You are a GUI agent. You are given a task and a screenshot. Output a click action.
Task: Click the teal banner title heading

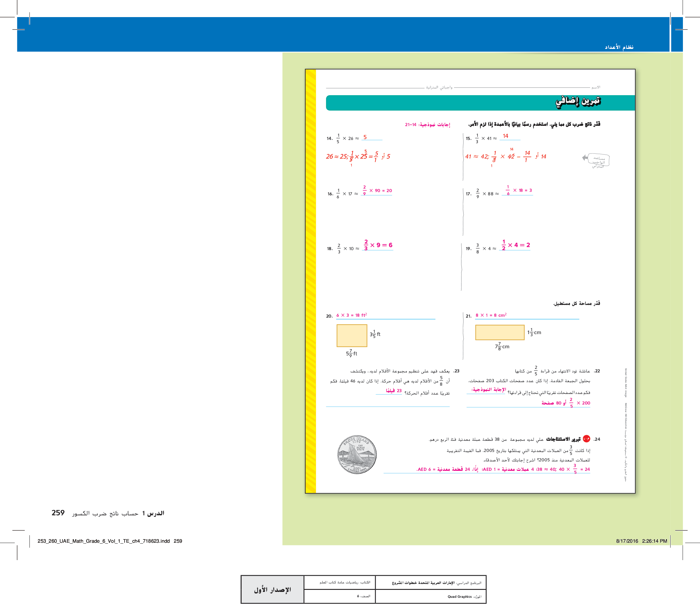pyautogui.click(x=578, y=102)
